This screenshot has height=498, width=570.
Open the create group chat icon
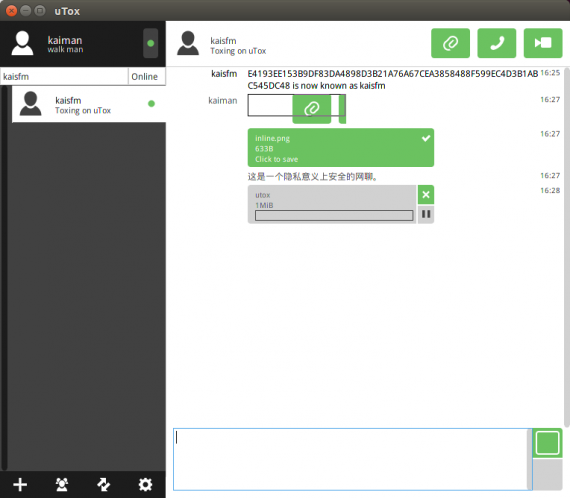[x=62, y=485]
